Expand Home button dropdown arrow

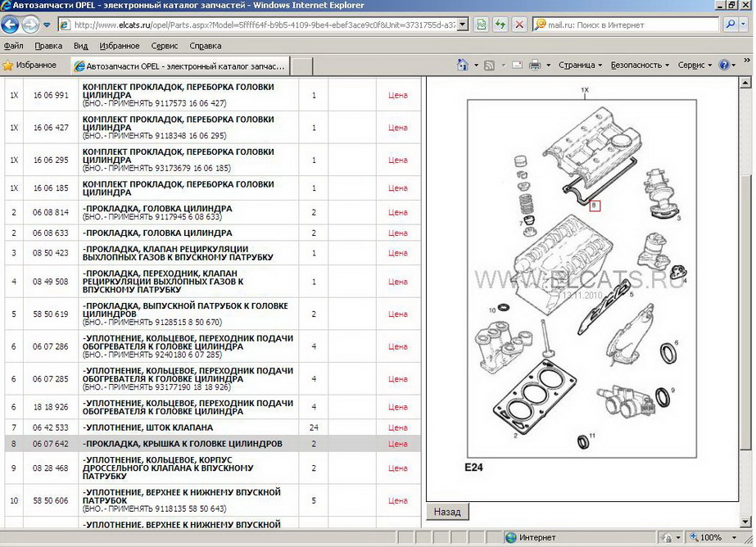(x=476, y=65)
